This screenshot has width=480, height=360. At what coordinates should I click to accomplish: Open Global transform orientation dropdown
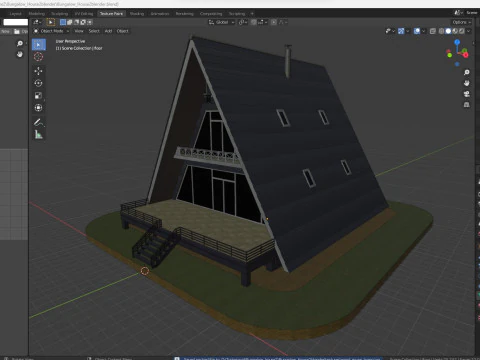point(222,22)
